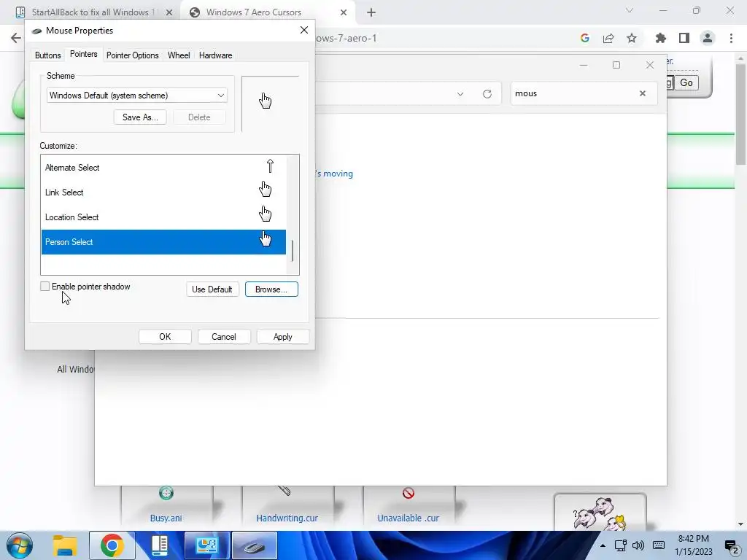Click the Chrome taskbar icon
The width and height of the screenshot is (747, 560).
point(112,545)
